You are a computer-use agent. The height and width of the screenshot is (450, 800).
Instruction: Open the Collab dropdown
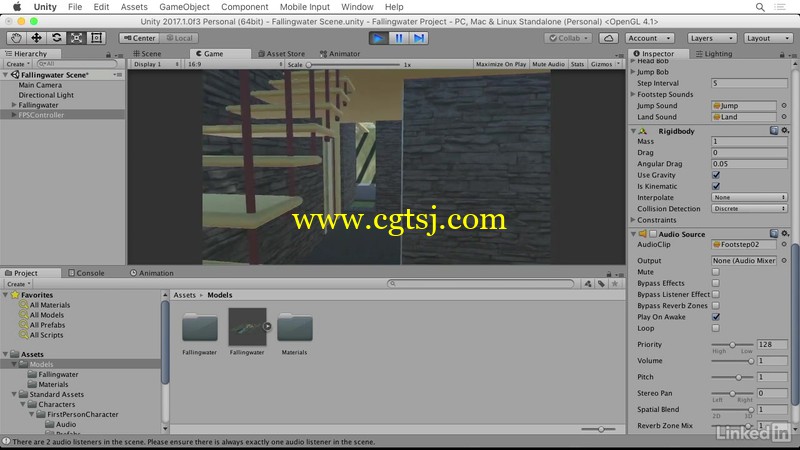(x=568, y=38)
